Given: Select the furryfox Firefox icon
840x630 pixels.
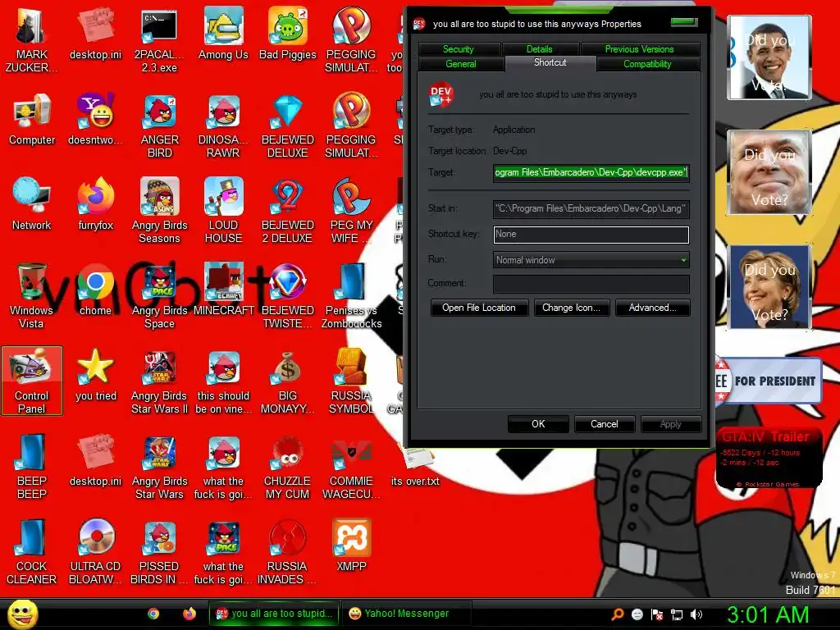Looking at the screenshot, I should [x=95, y=204].
